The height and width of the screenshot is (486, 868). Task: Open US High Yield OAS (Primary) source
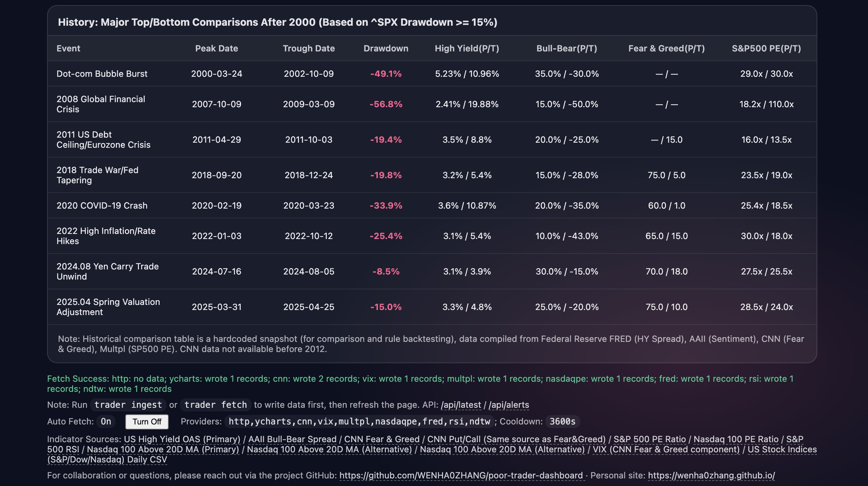(x=182, y=439)
